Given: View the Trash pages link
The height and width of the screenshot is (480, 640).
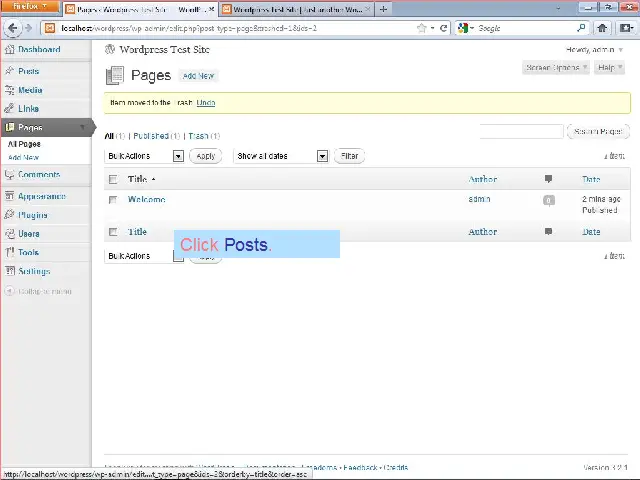Looking at the screenshot, I should tap(198, 136).
